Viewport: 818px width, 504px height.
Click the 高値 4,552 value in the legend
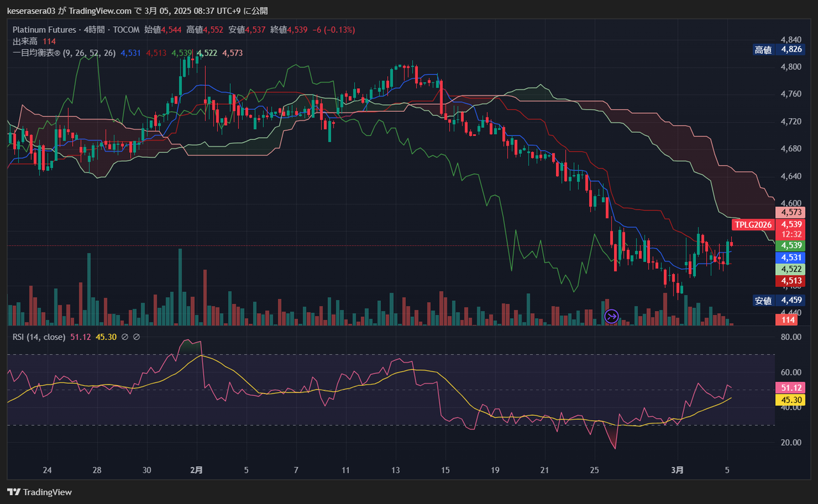pos(204,29)
